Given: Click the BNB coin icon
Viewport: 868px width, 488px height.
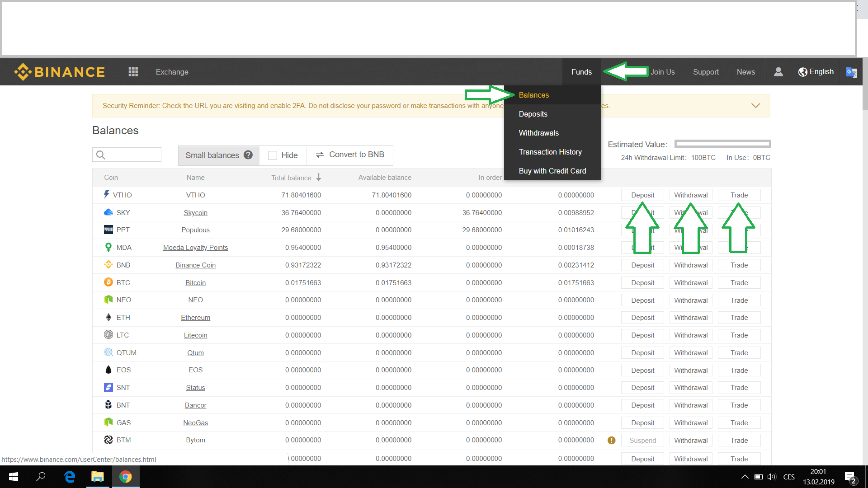Looking at the screenshot, I should (x=108, y=265).
